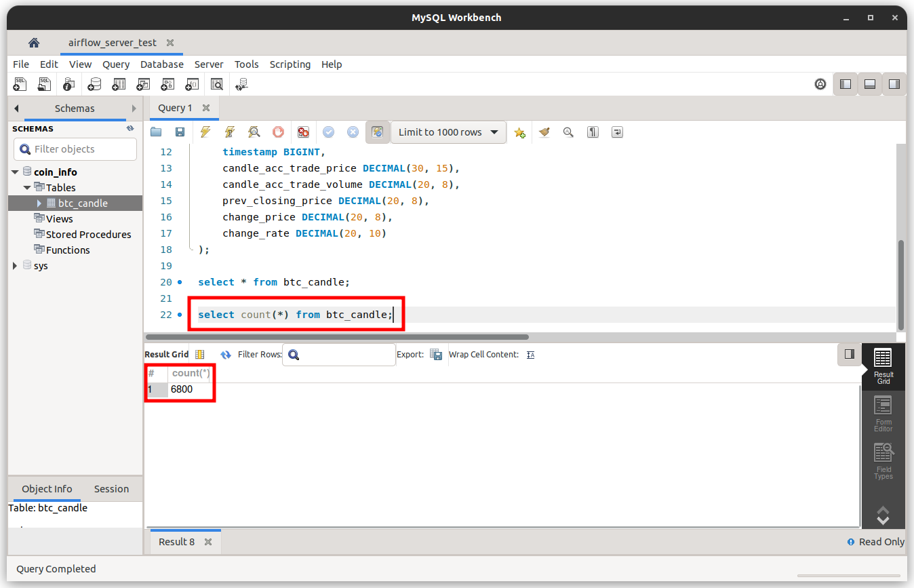Image resolution: width=914 pixels, height=588 pixels.
Task: Toggle wrap cell content
Action: (x=530, y=355)
